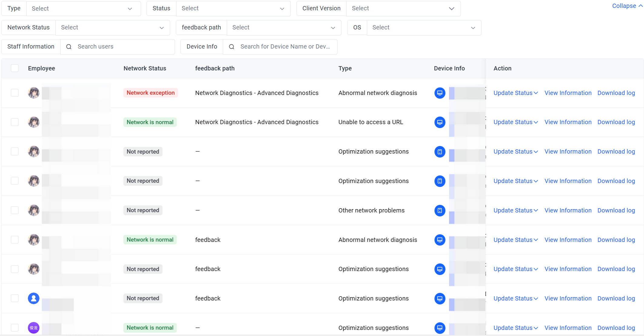Open the feedback path filter dropdown
This screenshot has height=336, width=644.
[284, 28]
